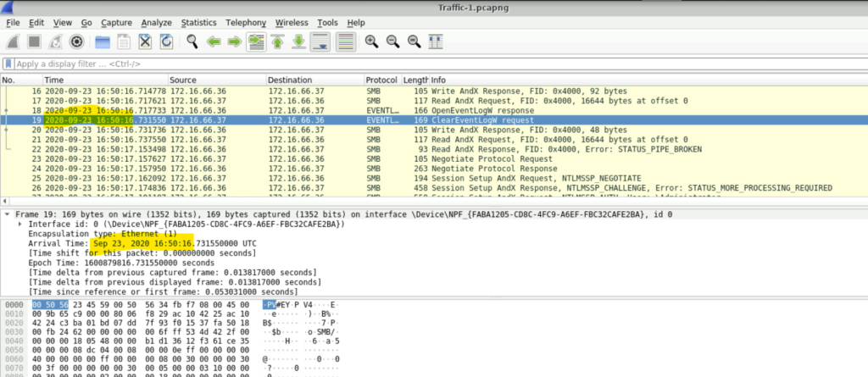868x377 pixels.
Task: Open the display filter bookmark dropdown
Action: pyautogui.click(x=8, y=64)
